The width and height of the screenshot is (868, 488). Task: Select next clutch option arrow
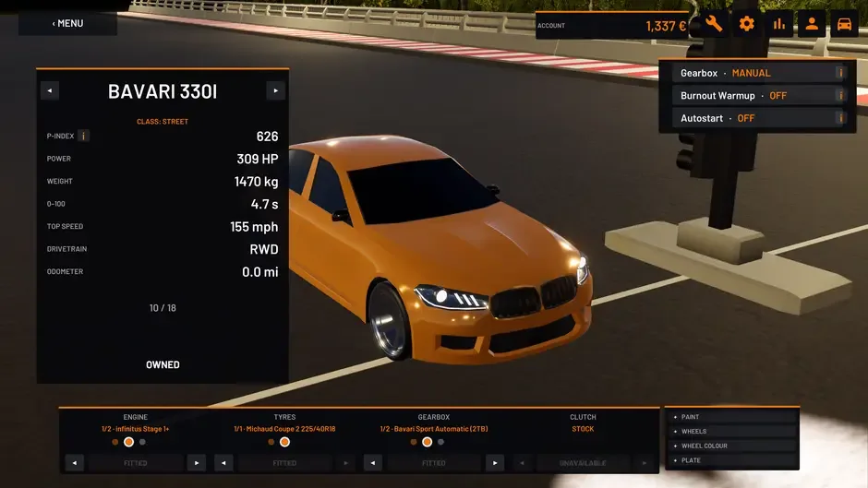[645, 463]
